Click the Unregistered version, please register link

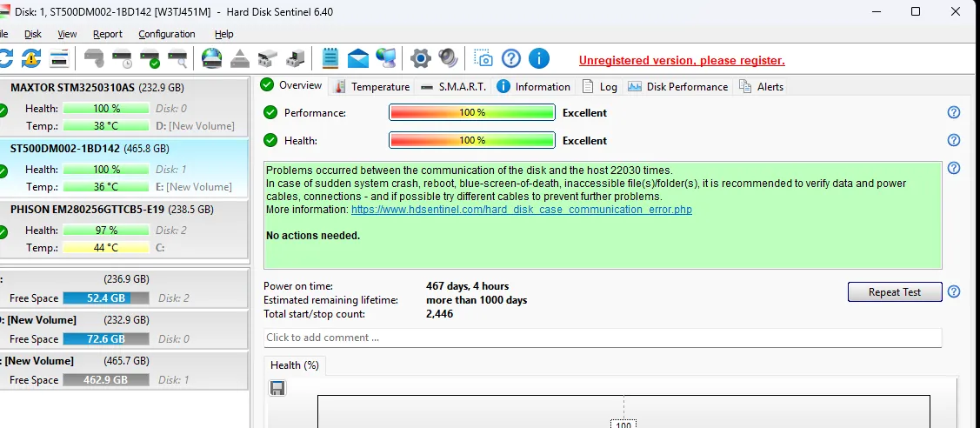coord(682,61)
